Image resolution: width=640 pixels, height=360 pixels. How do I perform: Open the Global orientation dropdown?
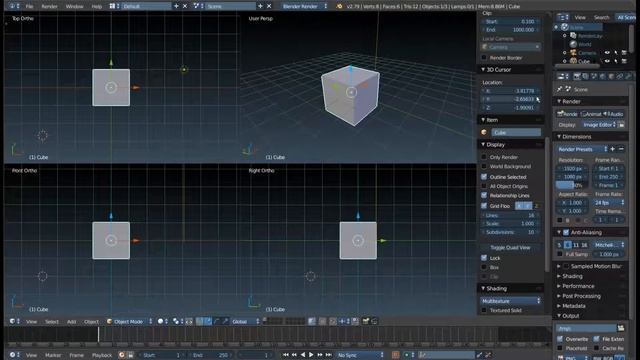coord(245,322)
